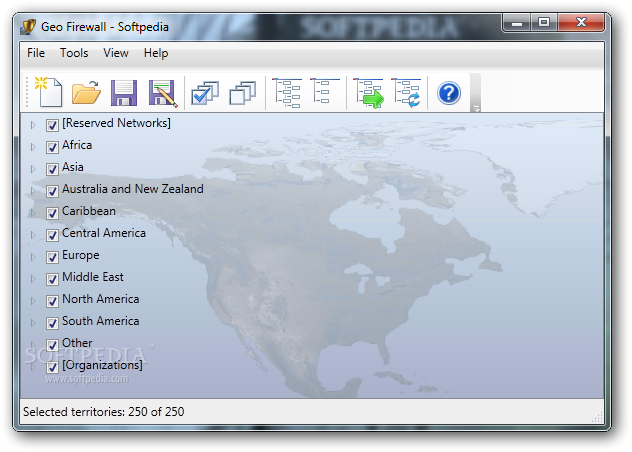
Task: Click the Geo Firewall title bar app icon
Action: point(28,27)
